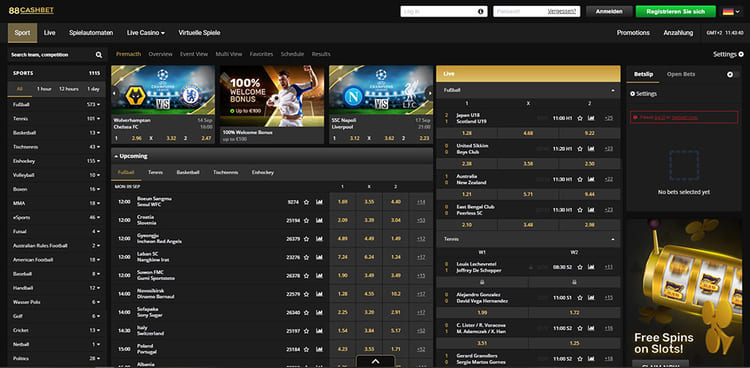Select Basketball tab under Upcoming
Screen dimensions: 750x368
pos(188,172)
